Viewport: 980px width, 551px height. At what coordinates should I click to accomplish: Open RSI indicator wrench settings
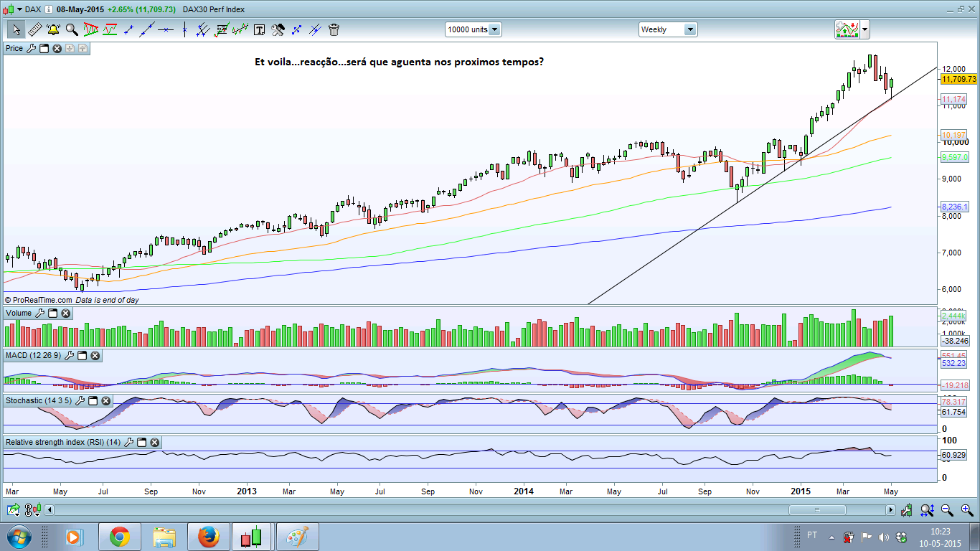[x=128, y=443]
